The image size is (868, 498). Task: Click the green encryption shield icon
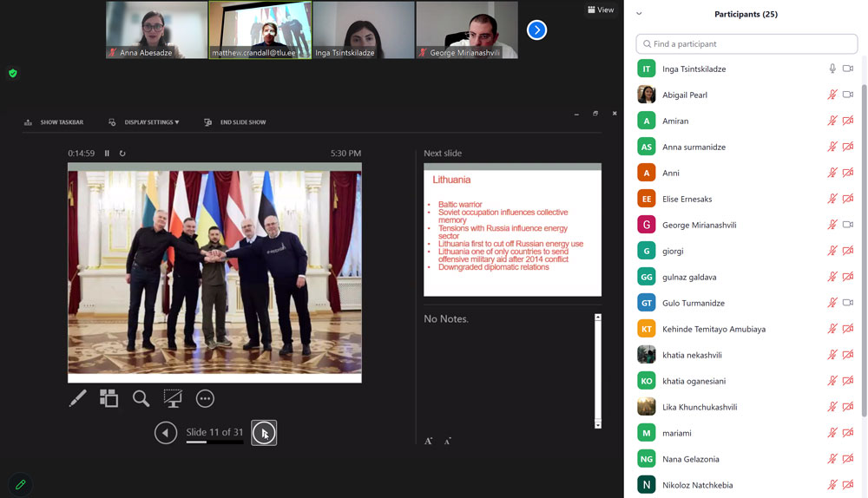(x=12, y=74)
